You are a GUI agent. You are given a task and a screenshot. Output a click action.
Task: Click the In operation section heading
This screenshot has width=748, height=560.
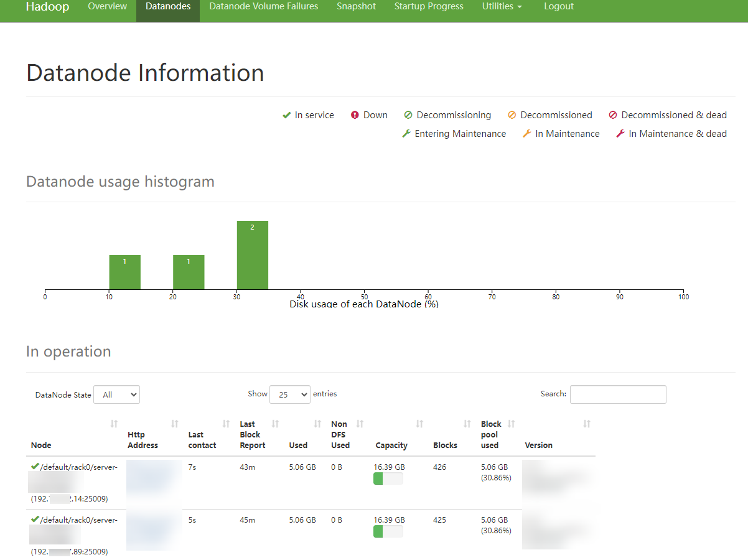point(68,352)
